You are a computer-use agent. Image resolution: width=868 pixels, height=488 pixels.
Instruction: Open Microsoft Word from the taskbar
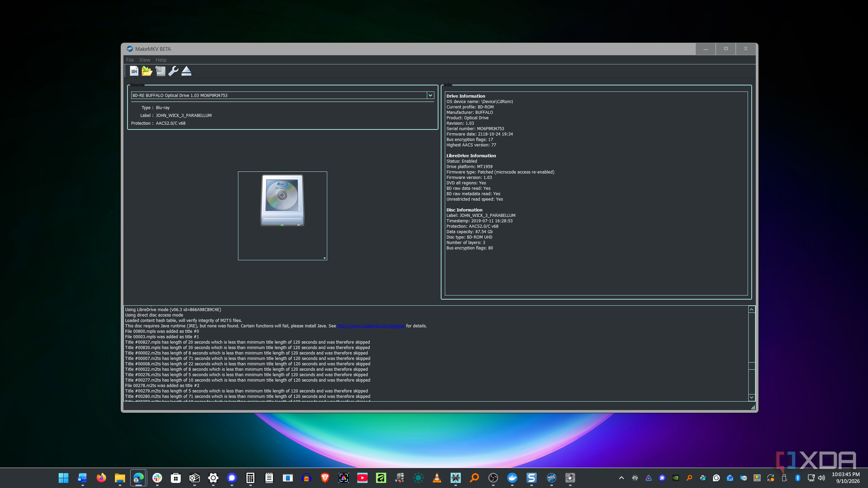coord(82,478)
